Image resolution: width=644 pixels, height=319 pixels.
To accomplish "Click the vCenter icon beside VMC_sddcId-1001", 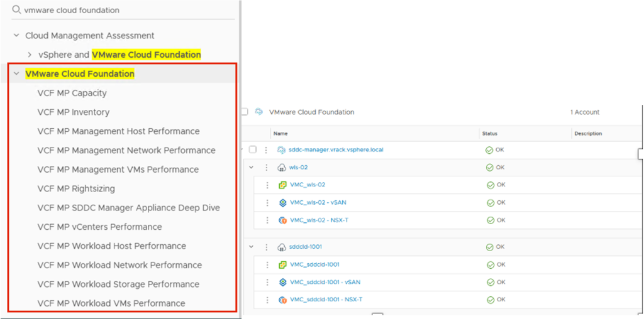I will click(282, 264).
